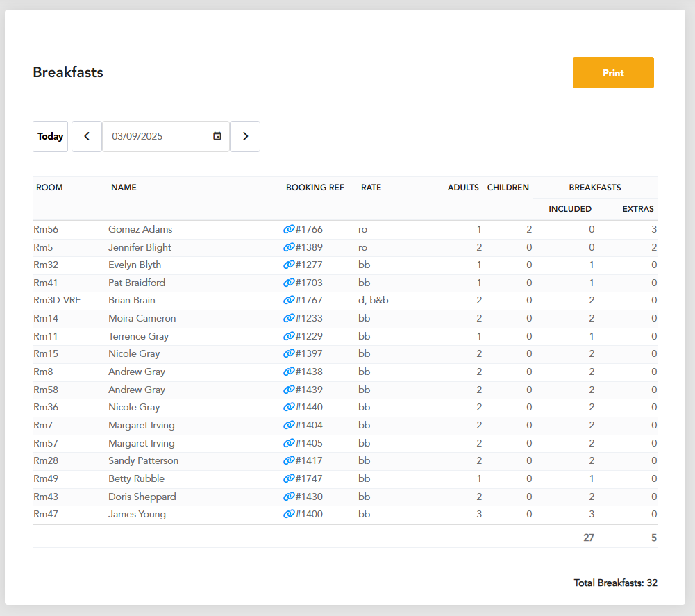Image resolution: width=695 pixels, height=616 pixels.
Task: Click the Print button
Action: 613,73
